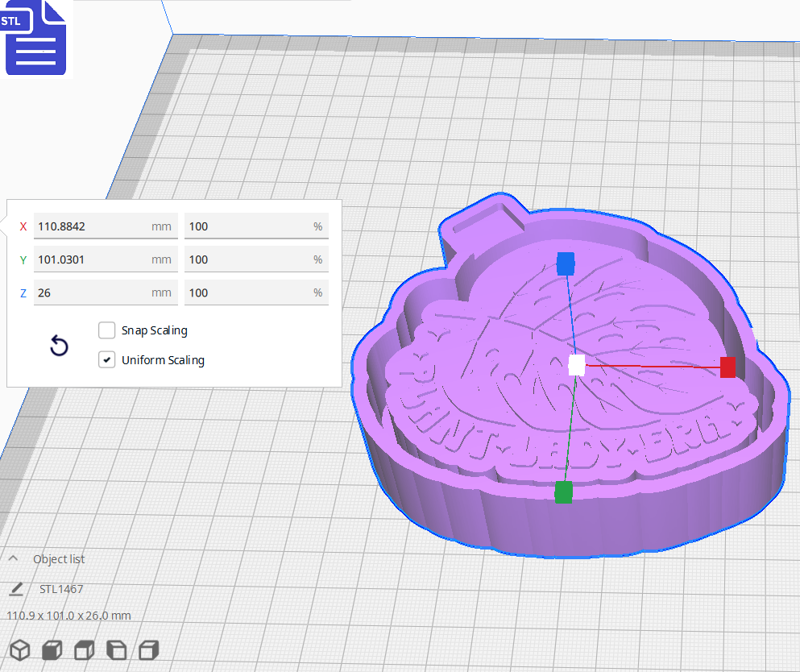Disable Uniform Scaling
The width and height of the screenshot is (800, 672).
point(106,359)
